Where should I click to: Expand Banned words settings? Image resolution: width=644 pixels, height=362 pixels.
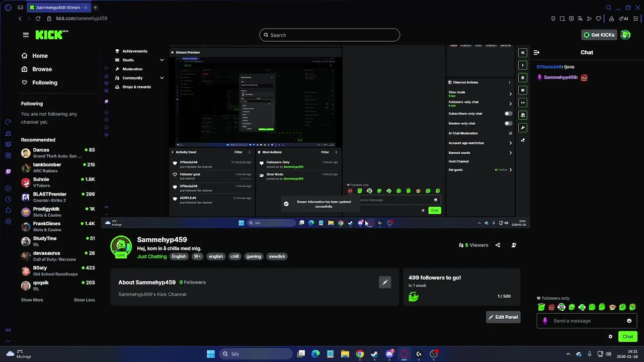pos(510,153)
